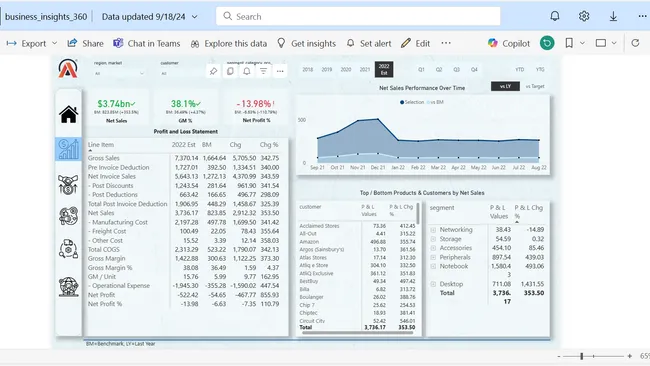Switch to the YTD period
Screen dimensions: 650x366
coord(519,70)
